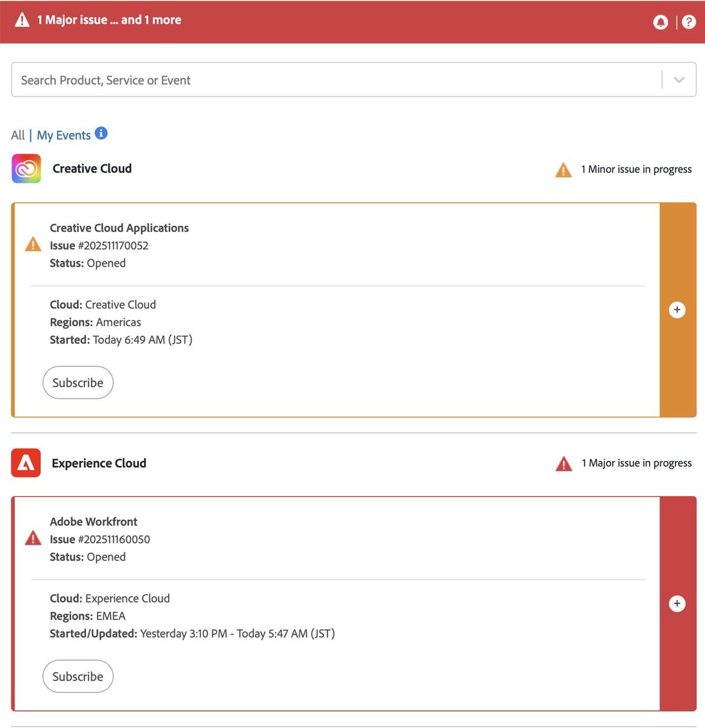Click '1 Minor issue in progress' text
The height and width of the screenshot is (728, 705).
point(636,169)
